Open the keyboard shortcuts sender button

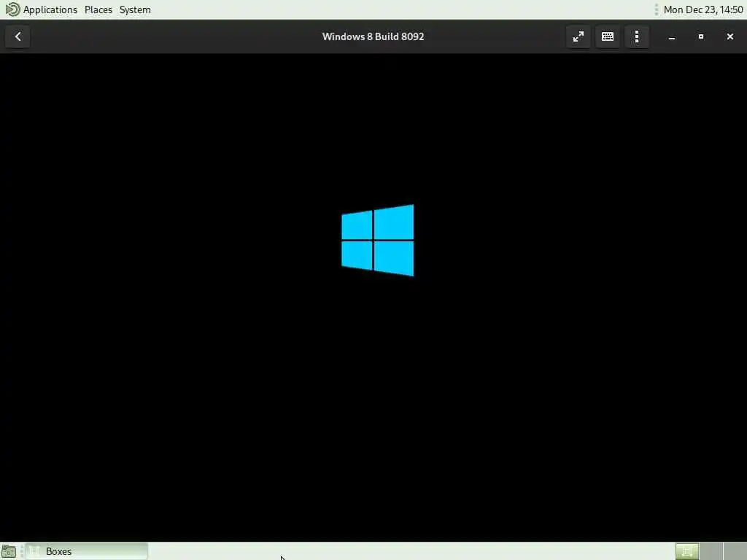point(608,36)
